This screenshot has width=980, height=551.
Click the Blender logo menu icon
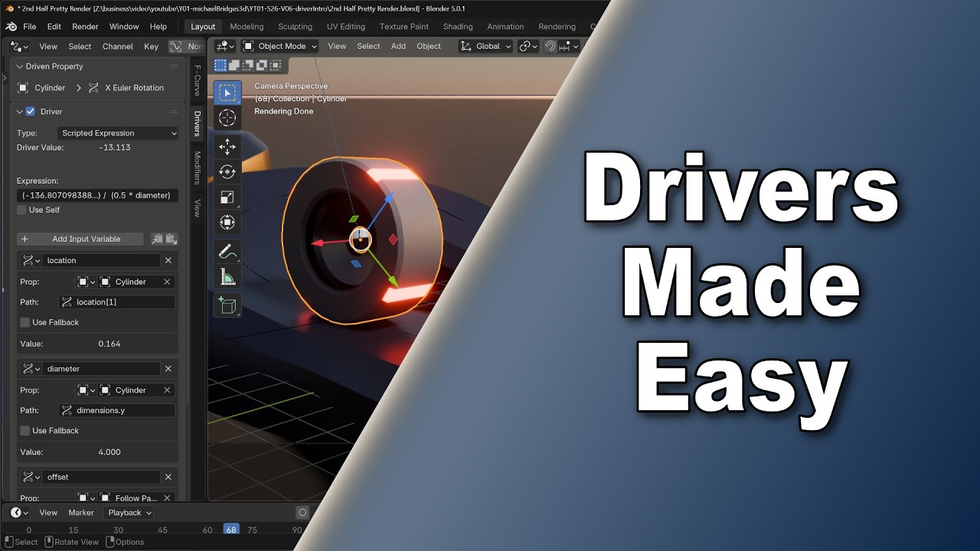coord(11,27)
